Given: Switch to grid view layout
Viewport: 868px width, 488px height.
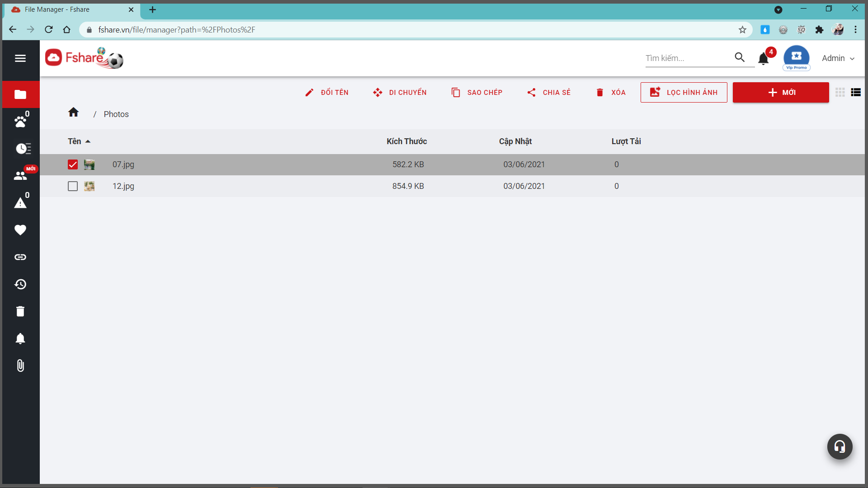Looking at the screenshot, I should pos(840,92).
